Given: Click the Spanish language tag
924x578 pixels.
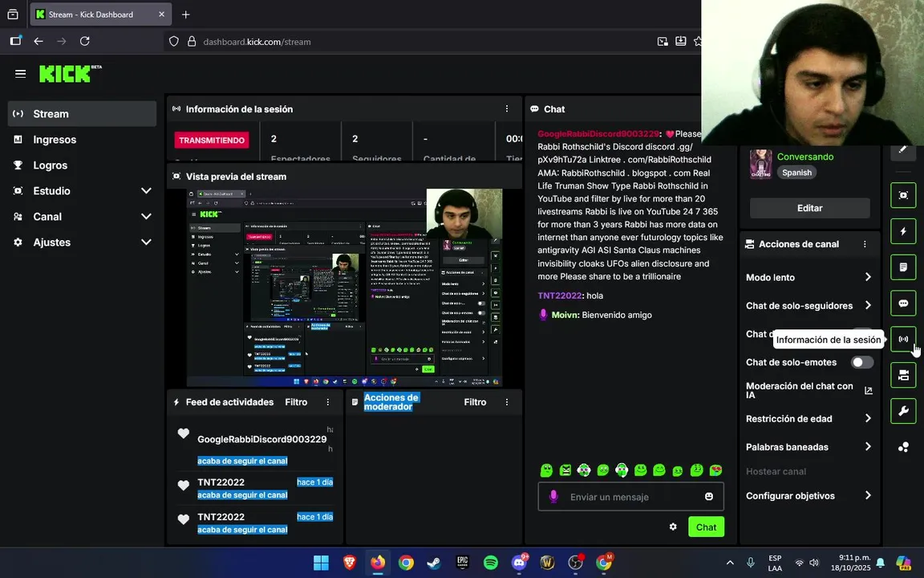Looking at the screenshot, I should coord(796,173).
